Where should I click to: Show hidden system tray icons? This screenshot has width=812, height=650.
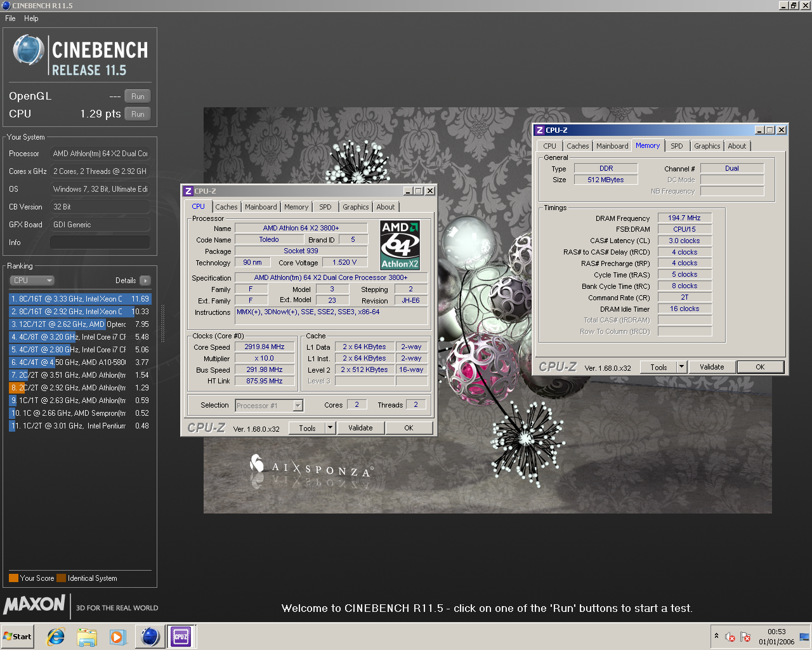point(716,636)
